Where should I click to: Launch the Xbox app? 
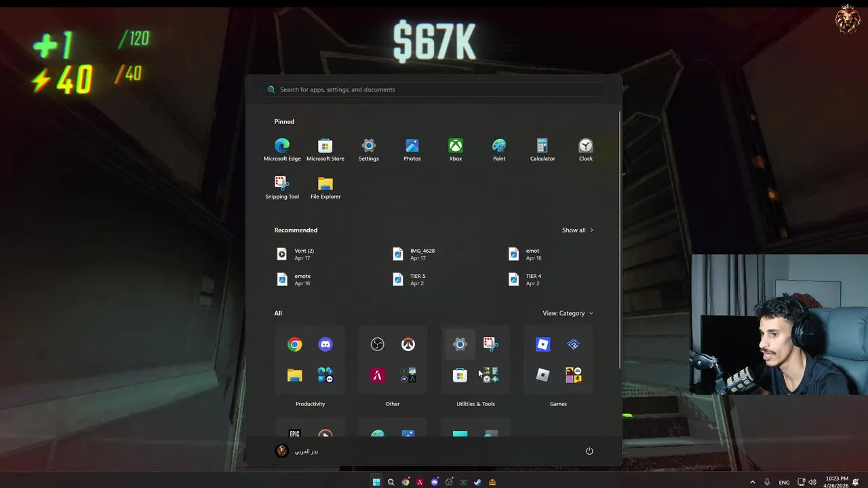[x=456, y=150]
